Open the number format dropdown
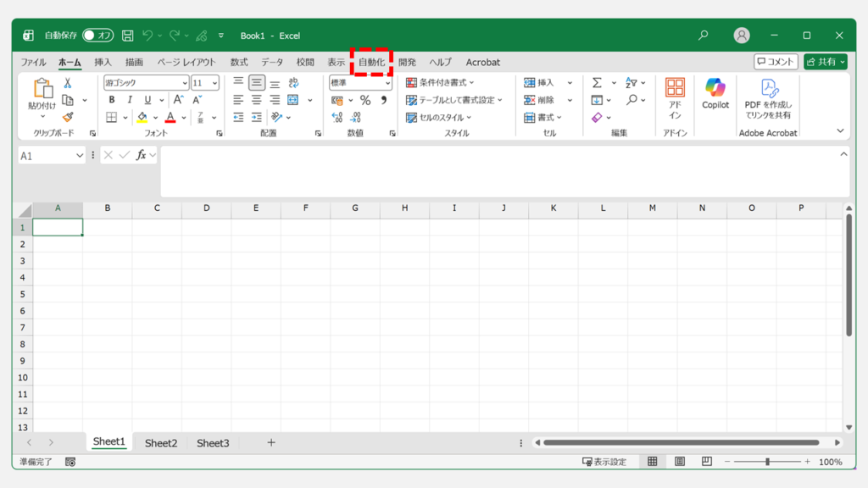Screen dimensions: 868x488 tap(387, 83)
